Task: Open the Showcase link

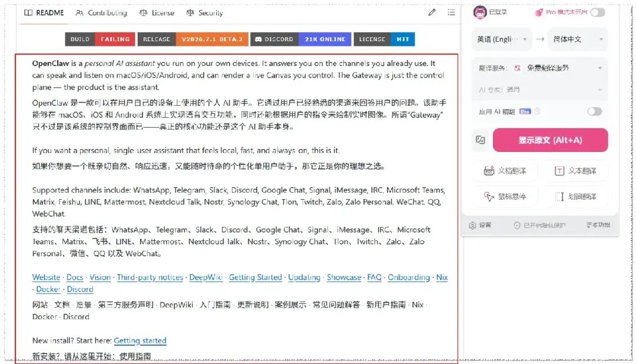Action: coord(344,277)
